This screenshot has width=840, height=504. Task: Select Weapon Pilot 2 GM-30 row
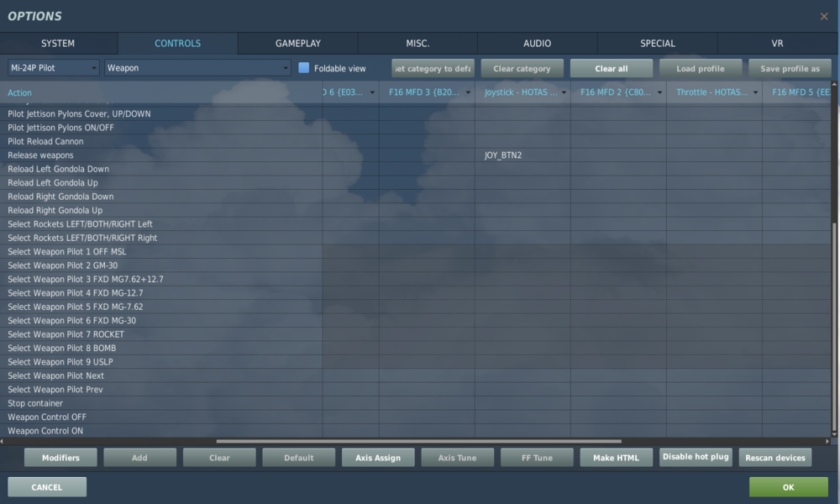point(160,265)
